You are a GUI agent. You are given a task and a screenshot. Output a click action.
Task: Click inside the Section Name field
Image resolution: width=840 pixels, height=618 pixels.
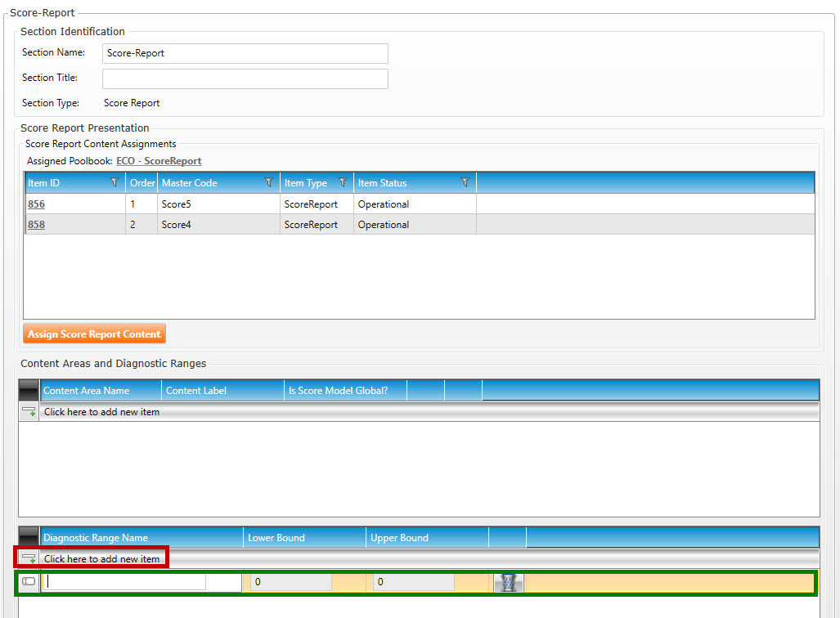[x=245, y=53]
